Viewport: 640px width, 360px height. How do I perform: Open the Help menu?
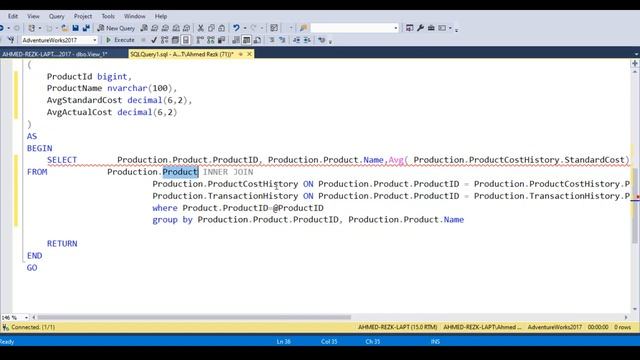click(161, 16)
